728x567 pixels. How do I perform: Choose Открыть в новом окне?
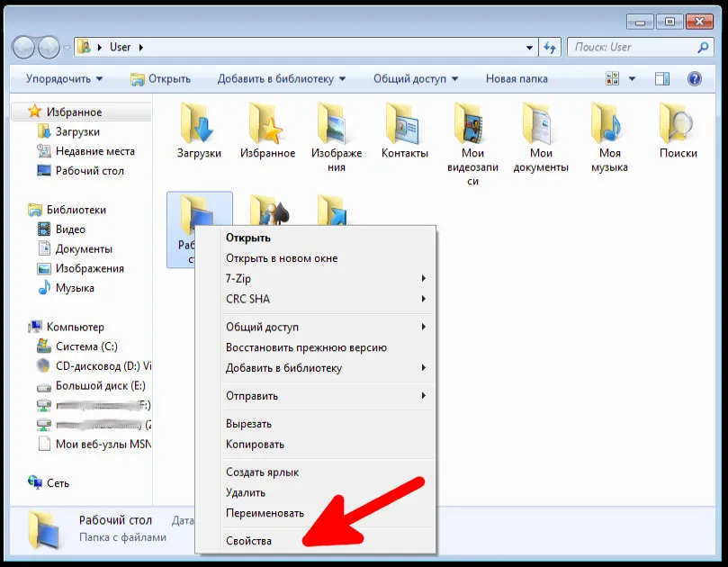(328, 258)
